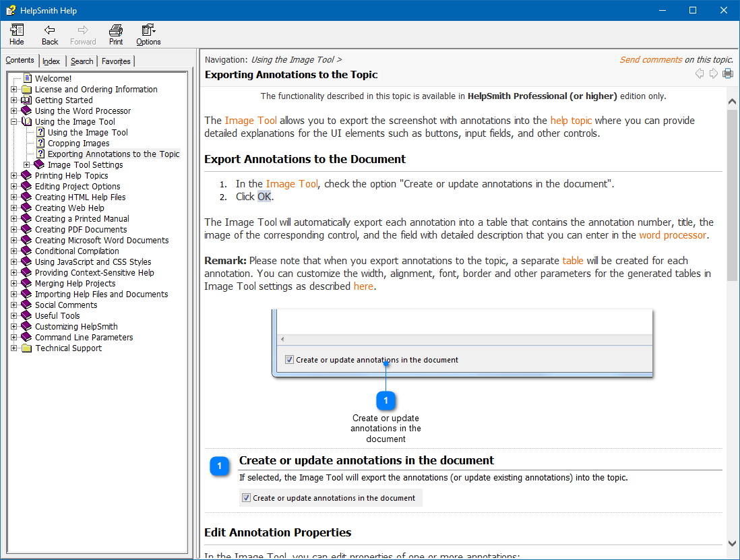Click the previous topic arrow icon
The height and width of the screenshot is (560, 740).
(x=700, y=73)
